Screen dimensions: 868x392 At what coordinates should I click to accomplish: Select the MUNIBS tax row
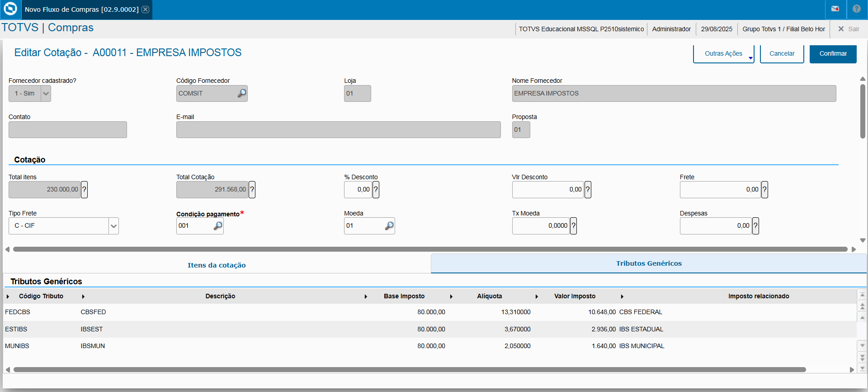[x=430, y=346]
